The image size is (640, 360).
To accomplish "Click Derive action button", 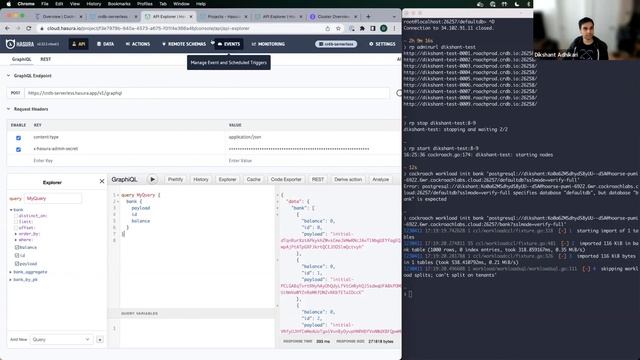I will (348, 180).
